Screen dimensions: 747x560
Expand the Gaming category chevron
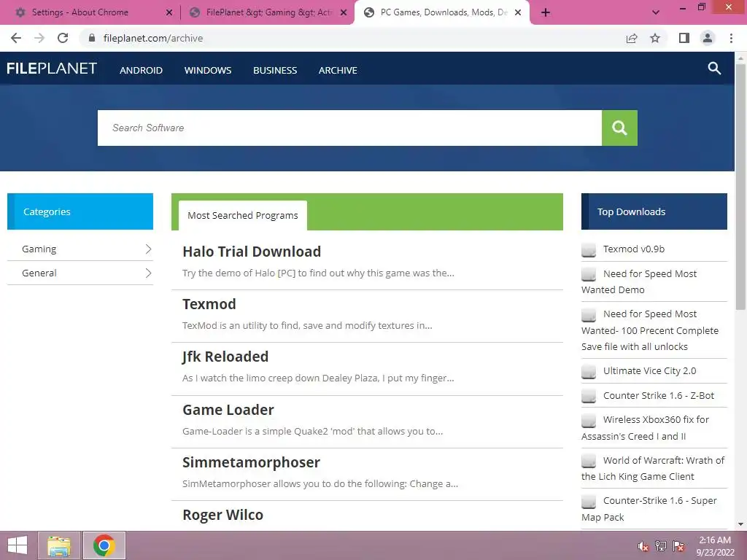(x=148, y=249)
